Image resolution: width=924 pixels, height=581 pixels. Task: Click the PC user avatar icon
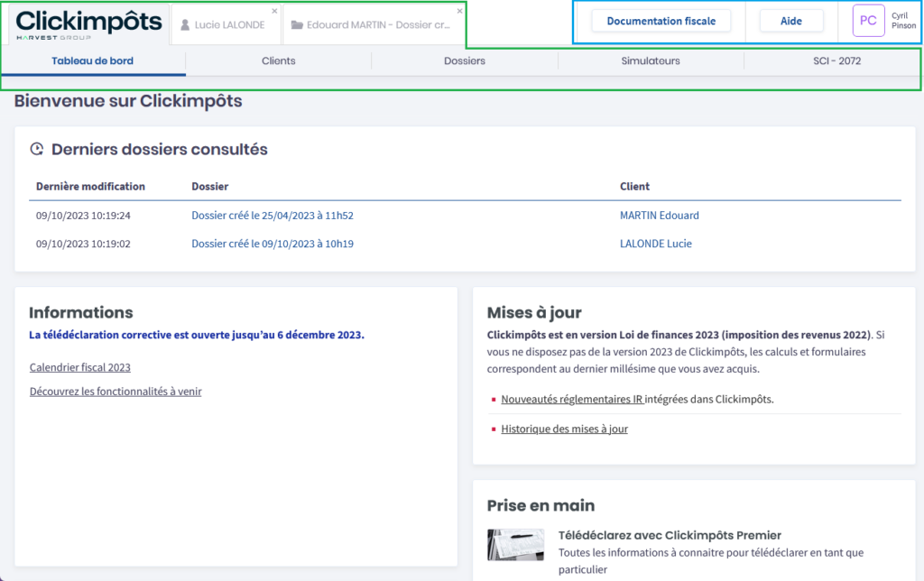(x=868, y=21)
